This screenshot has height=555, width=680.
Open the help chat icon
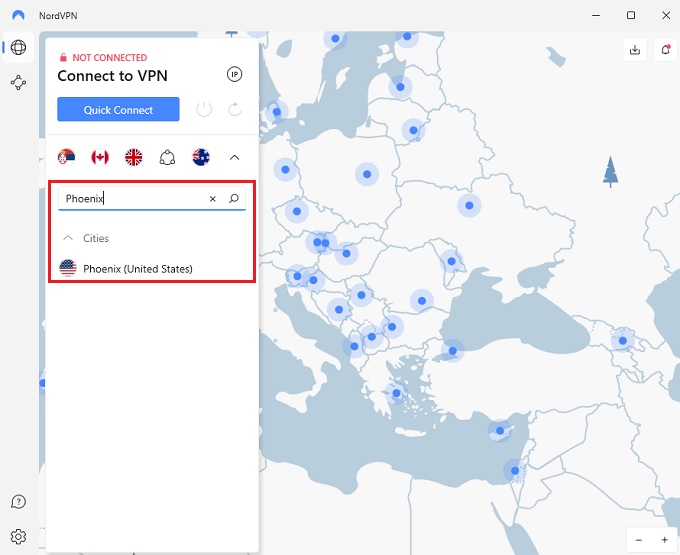(x=18, y=502)
